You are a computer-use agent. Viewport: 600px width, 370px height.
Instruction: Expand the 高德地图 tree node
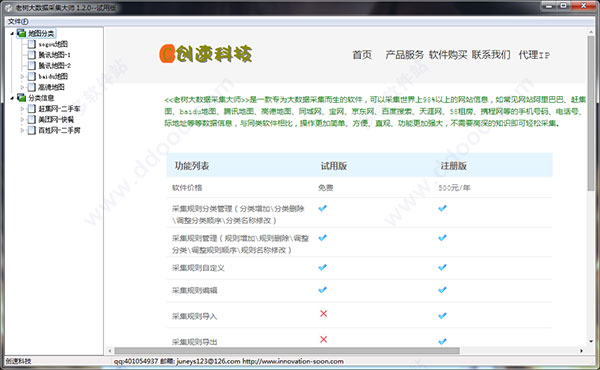(x=22, y=87)
